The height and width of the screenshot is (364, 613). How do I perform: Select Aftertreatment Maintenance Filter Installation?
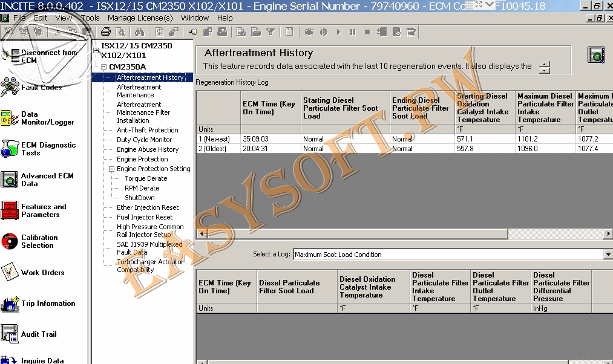click(x=143, y=112)
